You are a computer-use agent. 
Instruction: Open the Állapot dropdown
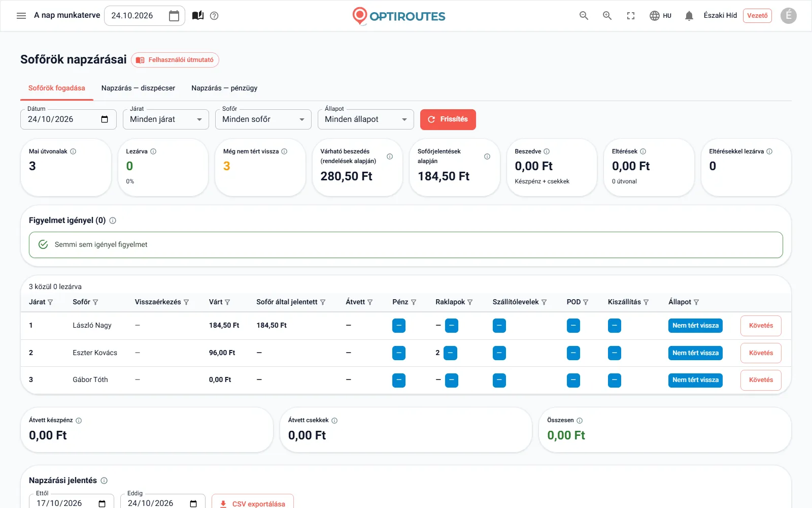click(x=366, y=119)
